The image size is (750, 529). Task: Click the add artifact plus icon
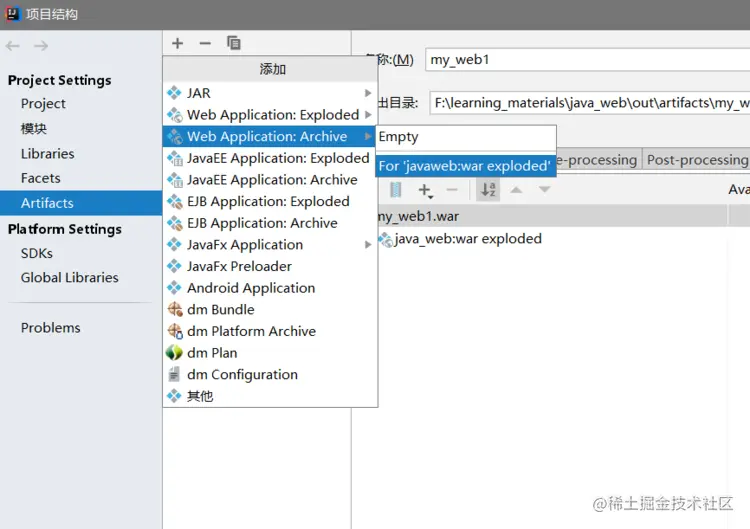coord(177,44)
